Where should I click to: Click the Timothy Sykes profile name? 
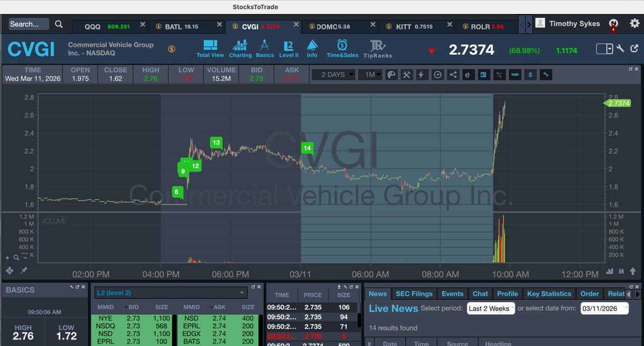pos(574,24)
